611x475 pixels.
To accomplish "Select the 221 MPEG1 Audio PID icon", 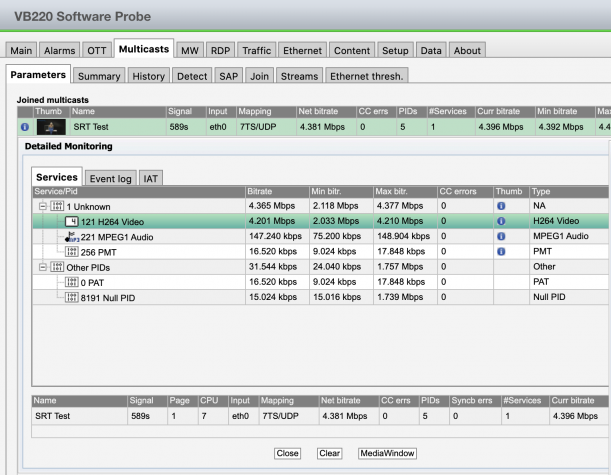I will coord(71,238).
